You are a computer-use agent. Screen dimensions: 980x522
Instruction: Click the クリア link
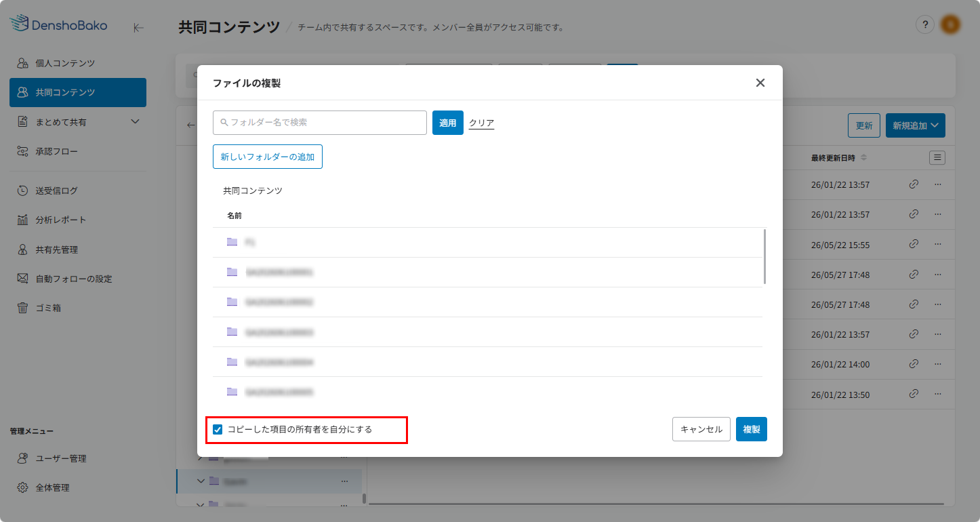481,123
